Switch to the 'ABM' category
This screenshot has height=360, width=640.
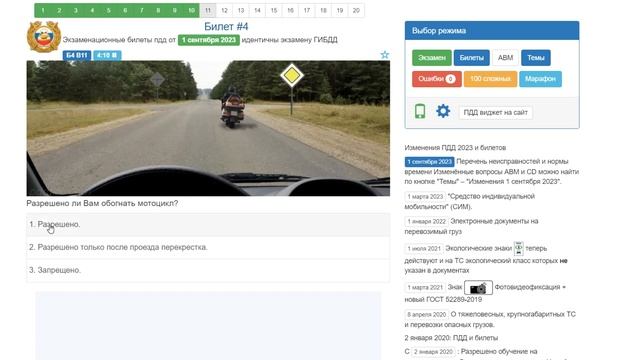click(505, 58)
